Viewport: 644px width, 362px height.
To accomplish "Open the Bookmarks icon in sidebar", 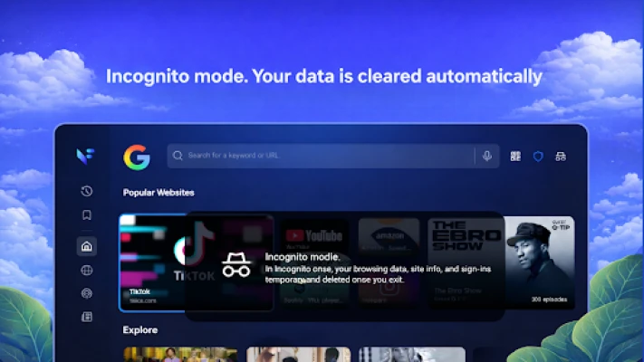I will click(87, 214).
